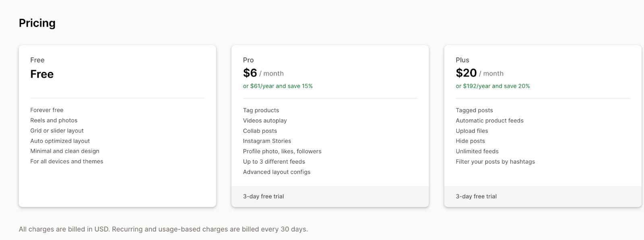Click the Unlimited feeds feature
This screenshot has height=240, width=644.
pyautogui.click(x=477, y=152)
